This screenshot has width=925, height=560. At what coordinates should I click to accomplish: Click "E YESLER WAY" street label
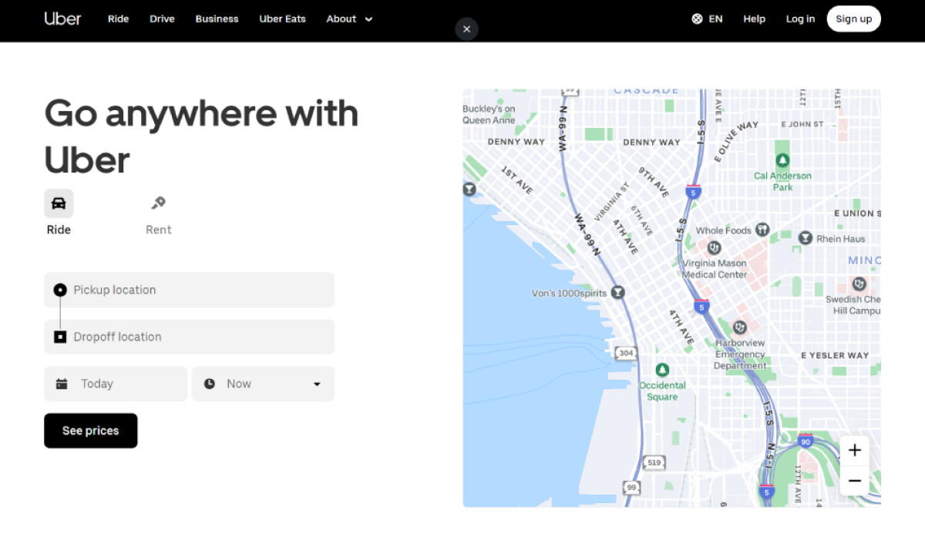835,355
